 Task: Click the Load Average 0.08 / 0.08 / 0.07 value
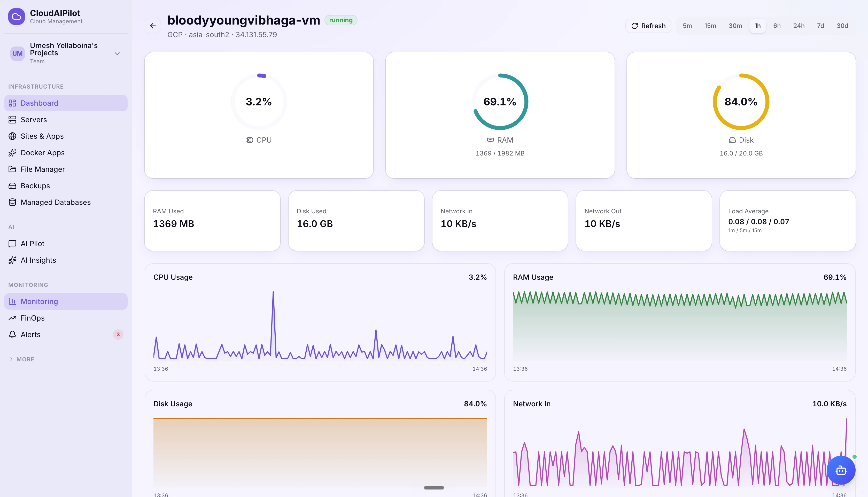tap(758, 222)
